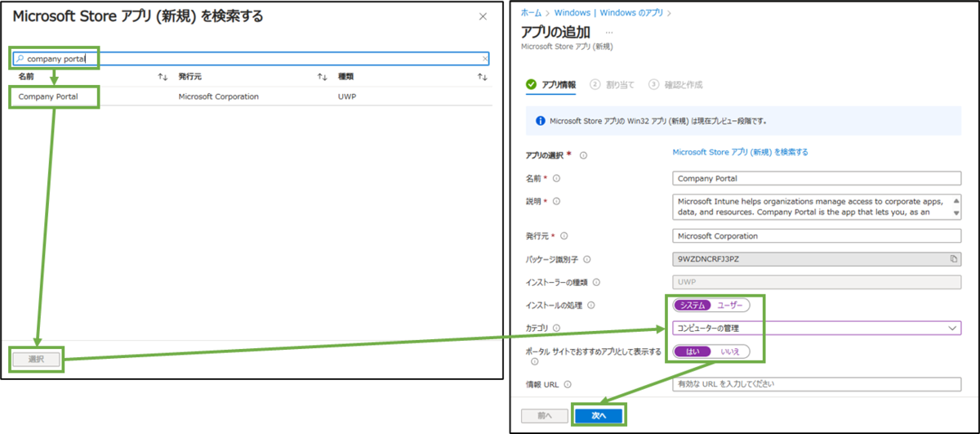The width and height of the screenshot is (980, 434).
Task: Open the Windows | Windows のアプリ breadcrumb
Action: pos(608,13)
